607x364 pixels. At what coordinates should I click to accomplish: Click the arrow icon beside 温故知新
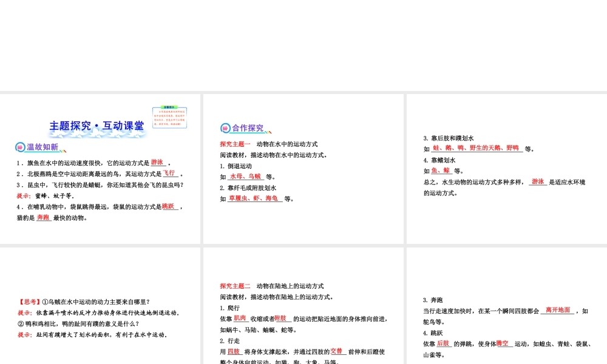[20, 147]
